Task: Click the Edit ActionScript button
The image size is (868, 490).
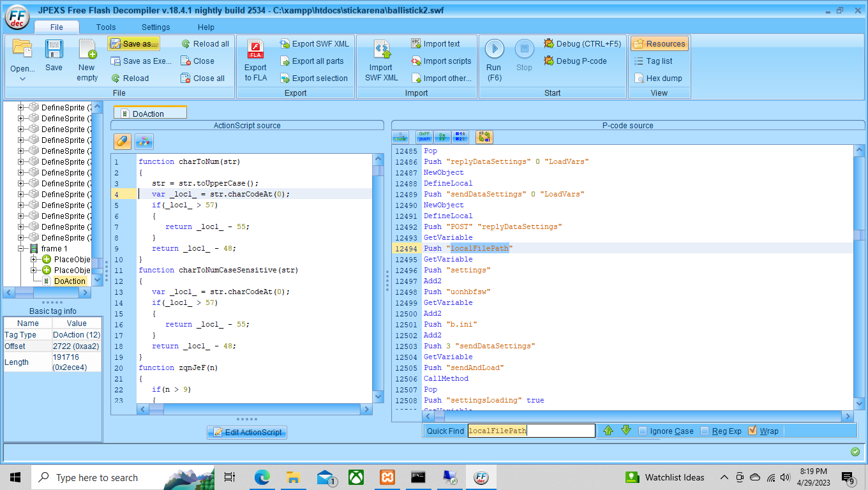Action: coord(247,432)
